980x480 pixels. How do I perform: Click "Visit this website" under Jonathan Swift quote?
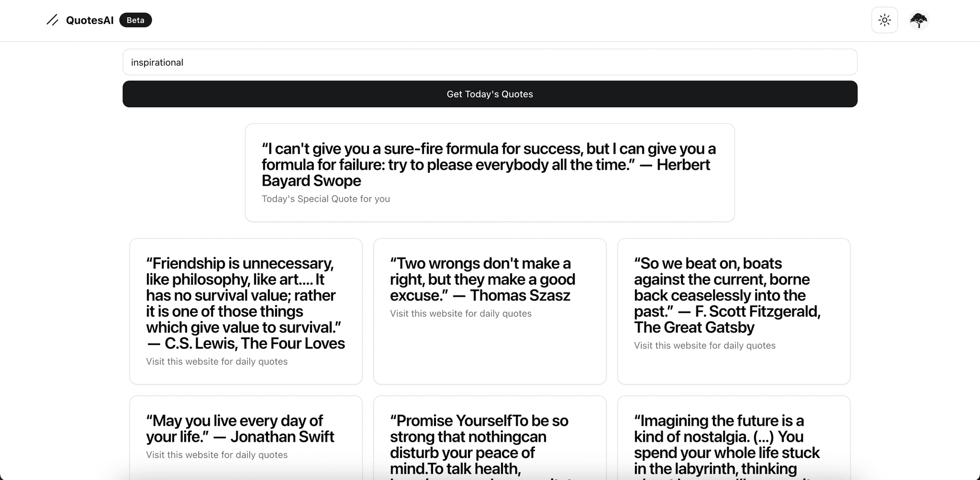click(x=217, y=455)
